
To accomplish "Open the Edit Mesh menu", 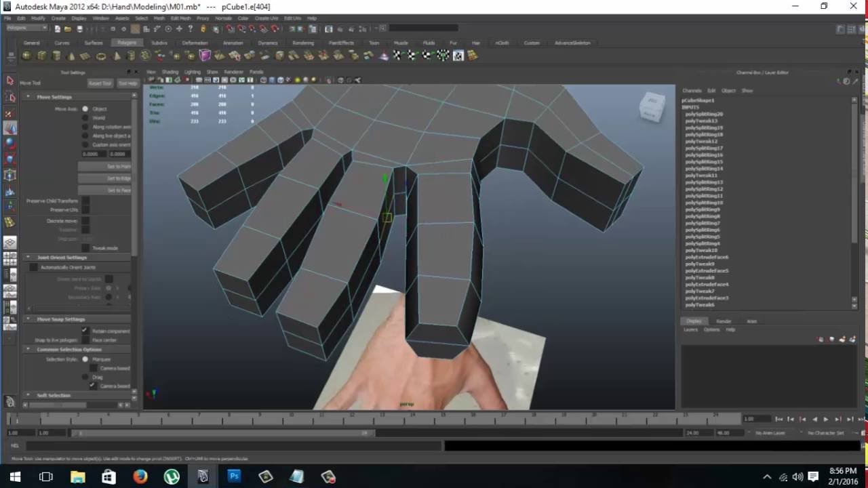I will [180, 18].
